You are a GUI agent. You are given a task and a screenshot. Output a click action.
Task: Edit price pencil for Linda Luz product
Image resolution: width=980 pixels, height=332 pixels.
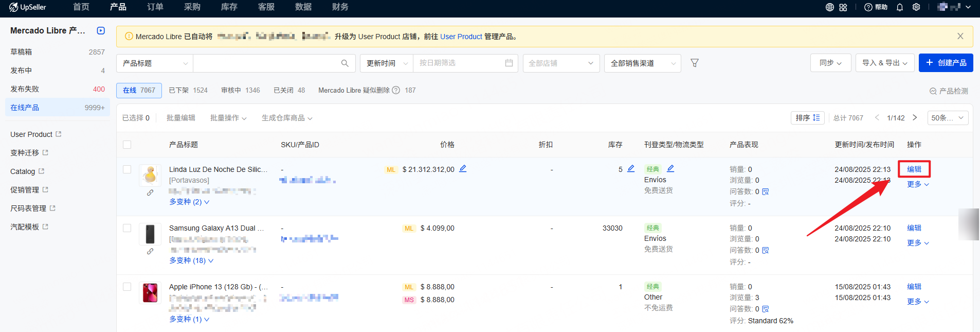pyautogui.click(x=463, y=169)
